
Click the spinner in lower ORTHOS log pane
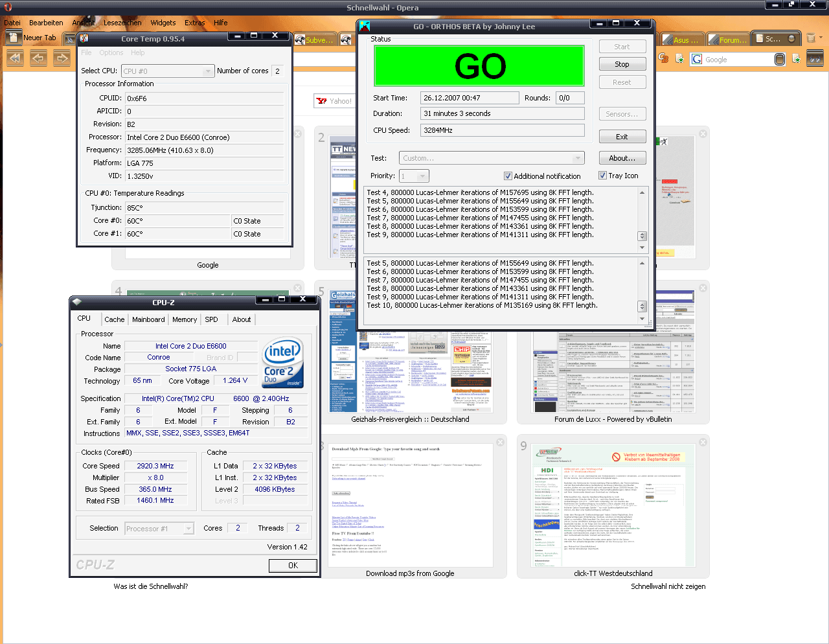pyautogui.click(x=642, y=306)
